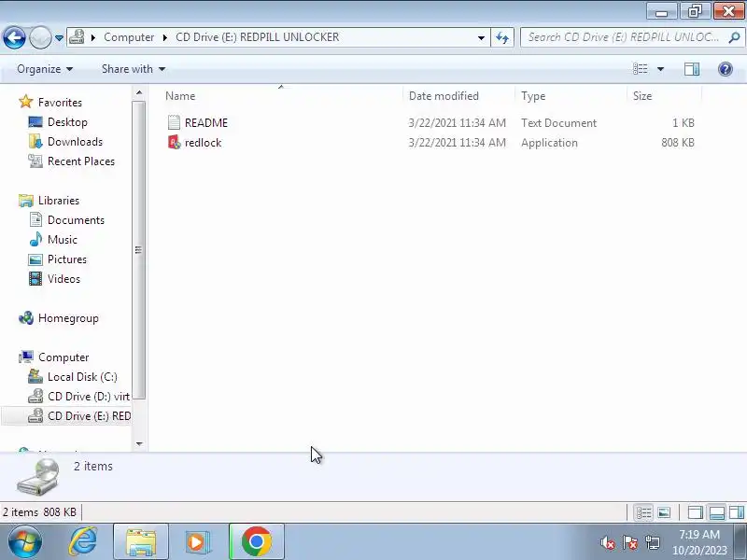Toggle the preview pane button
747x560 pixels.
pos(692,69)
